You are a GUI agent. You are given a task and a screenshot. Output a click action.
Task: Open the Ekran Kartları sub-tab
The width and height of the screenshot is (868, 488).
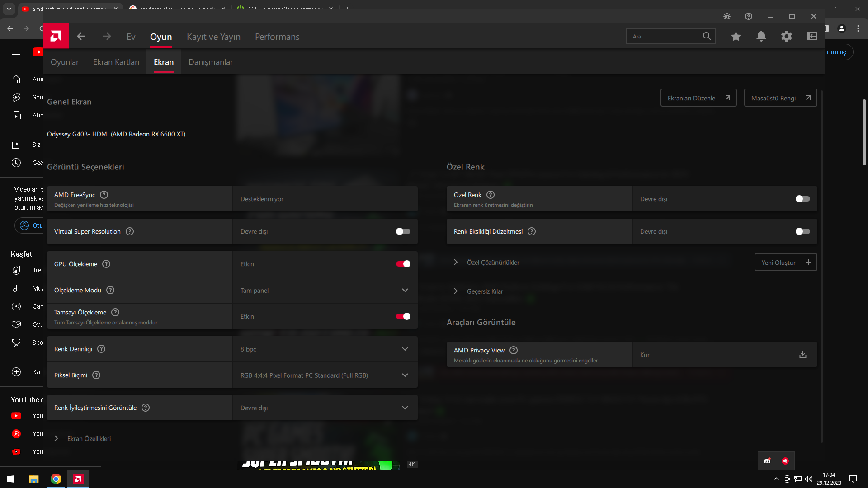pos(116,62)
